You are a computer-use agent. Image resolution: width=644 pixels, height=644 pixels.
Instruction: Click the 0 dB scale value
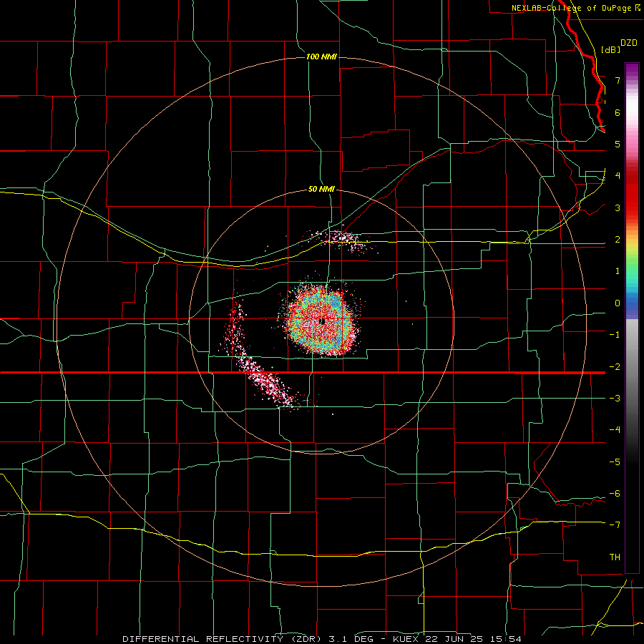[x=618, y=303]
